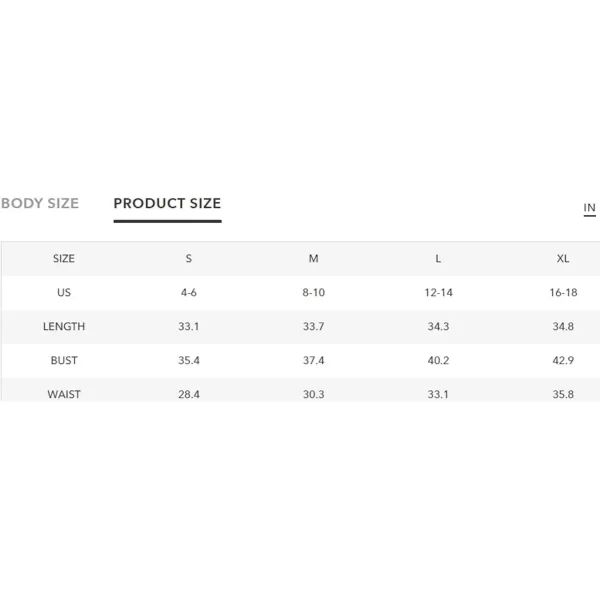Select the PRODUCT SIZE tab
Image resolution: width=600 pixels, height=600 pixels.
point(168,203)
